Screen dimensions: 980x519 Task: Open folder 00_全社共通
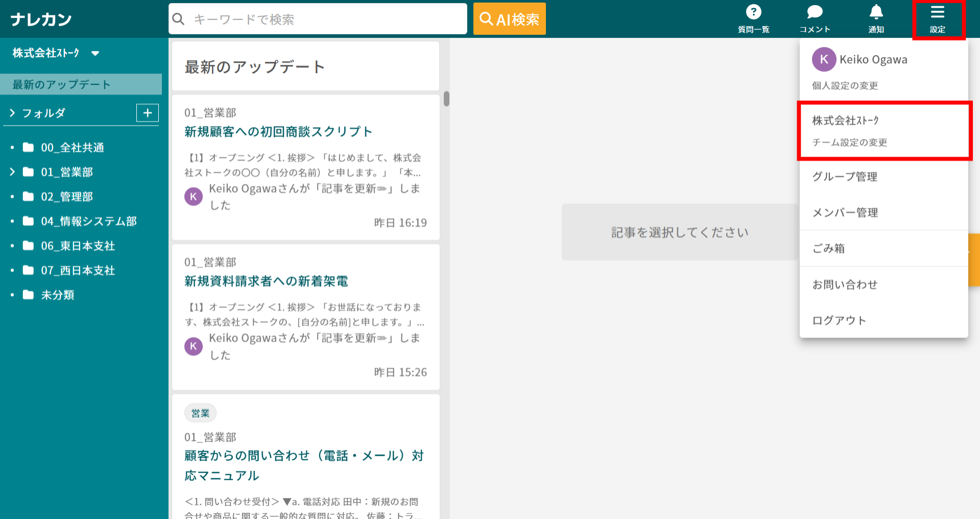[73, 148]
